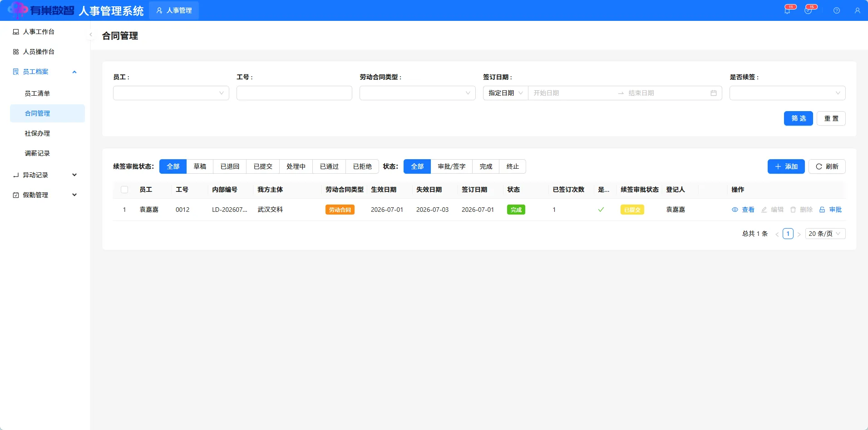Go to next page arrow
The width and height of the screenshot is (868, 430).
[x=799, y=234]
